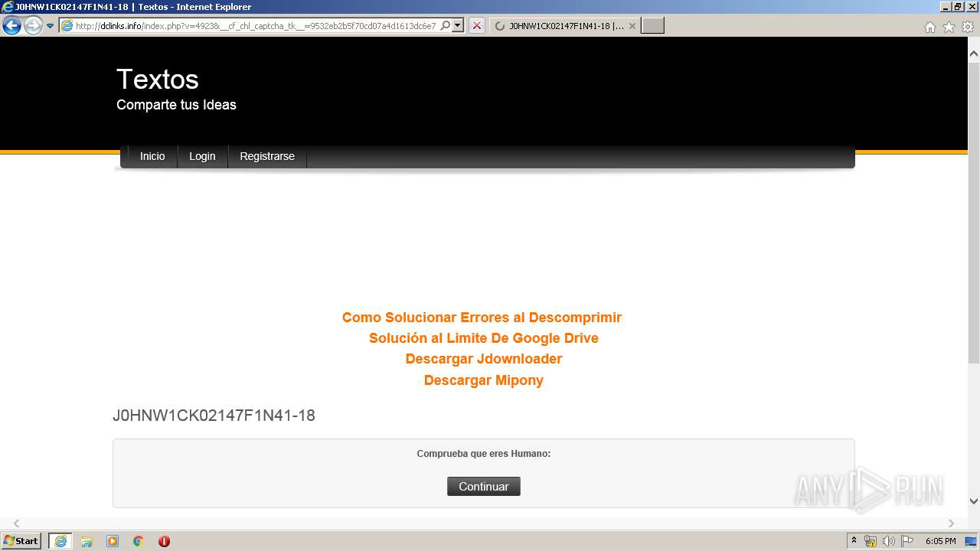Open Windows Media Player taskbar icon
The image size is (980, 551).
113,541
